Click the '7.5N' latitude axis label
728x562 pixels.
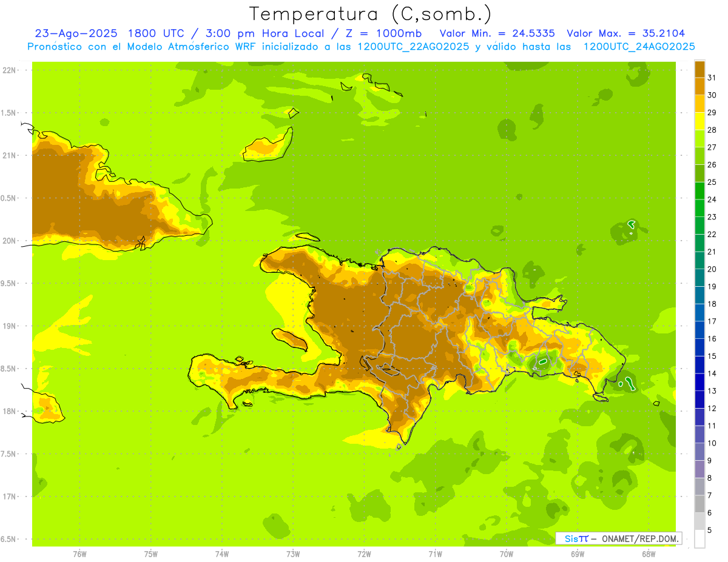[x=9, y=454]
